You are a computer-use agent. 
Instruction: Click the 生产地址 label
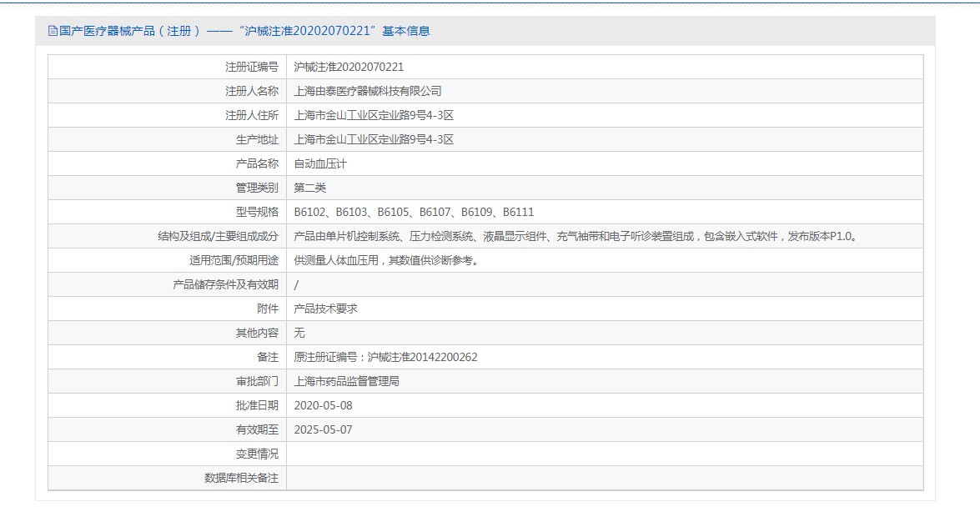click(257, 139)
